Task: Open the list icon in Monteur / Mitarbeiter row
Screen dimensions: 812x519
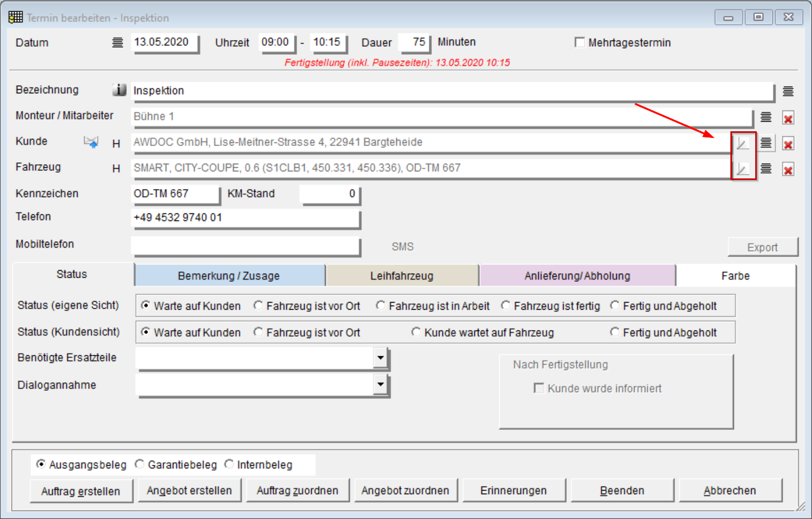Action: click(x=766, y=117)
